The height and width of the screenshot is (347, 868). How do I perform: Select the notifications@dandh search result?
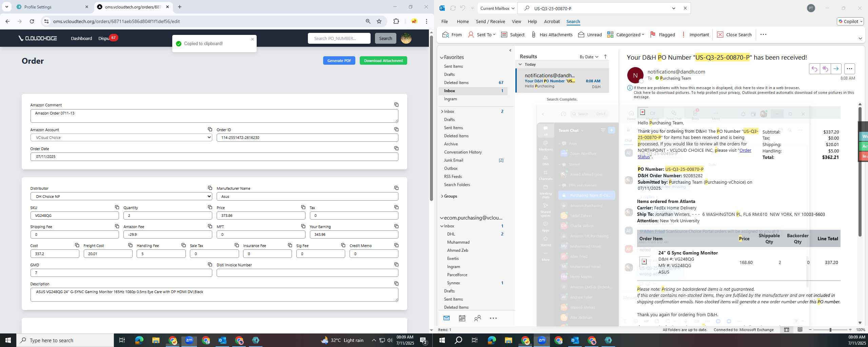pyautogui.click(x=562, y=81)
